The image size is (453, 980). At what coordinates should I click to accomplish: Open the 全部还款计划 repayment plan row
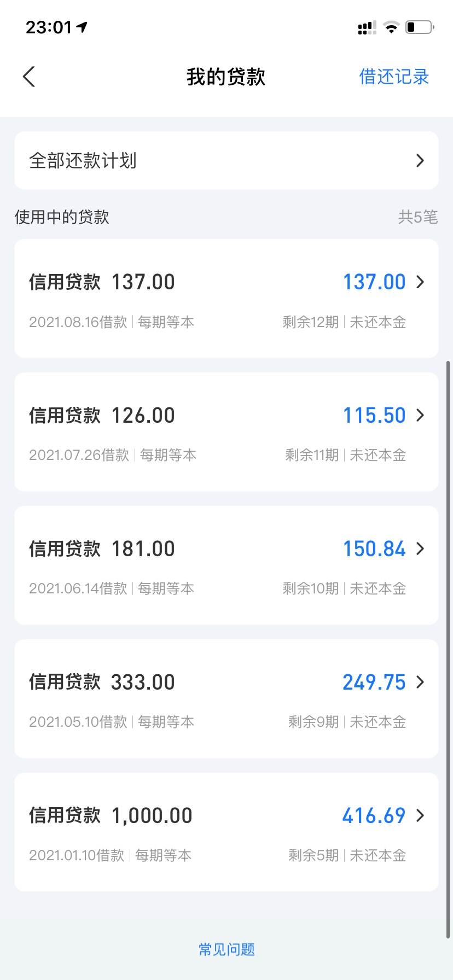point(226,161)
